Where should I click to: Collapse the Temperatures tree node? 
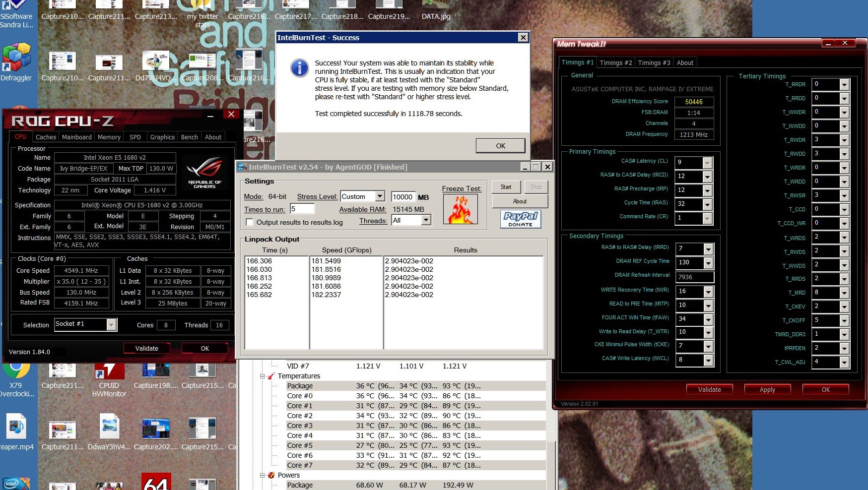(x=262, y=376)
